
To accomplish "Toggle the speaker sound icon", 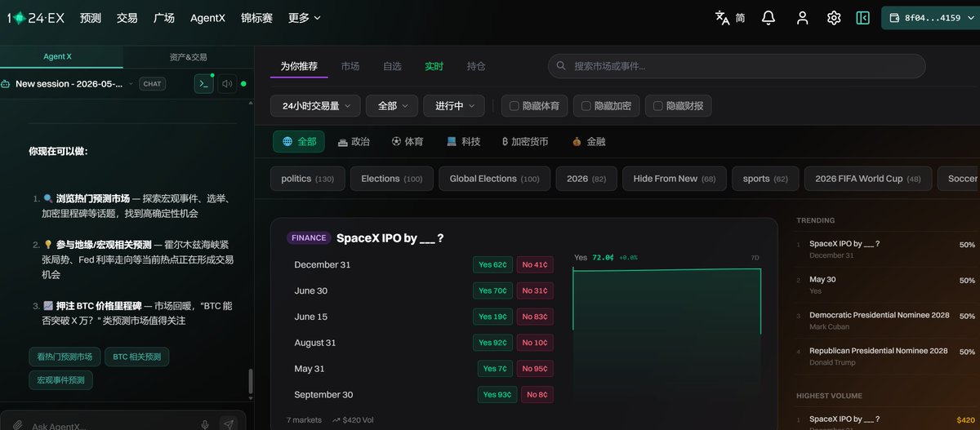I will [x=226, y=83].
